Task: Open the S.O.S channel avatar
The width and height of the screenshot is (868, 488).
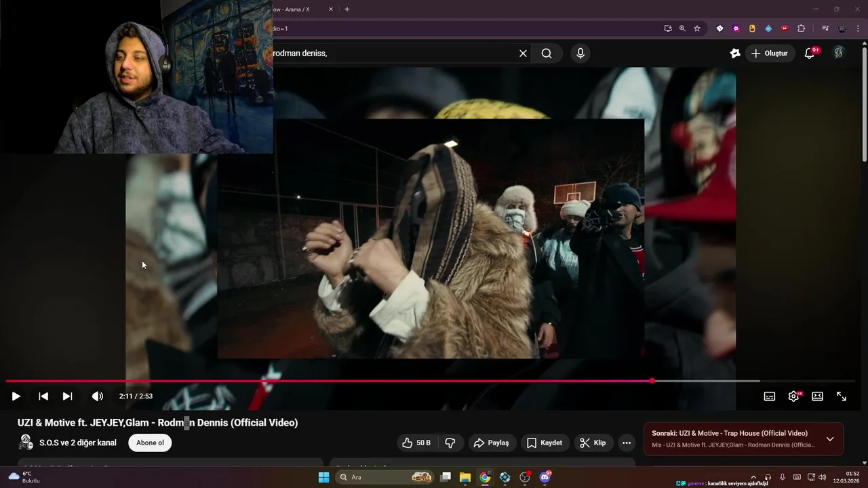Action: click(26, 443)
